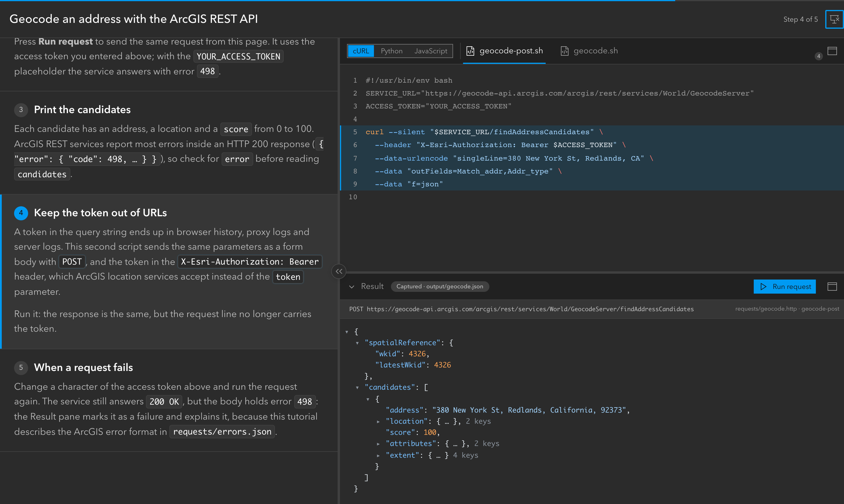
Task: Select step 4 Keep the token out of URLs
Action: [169, 272]
